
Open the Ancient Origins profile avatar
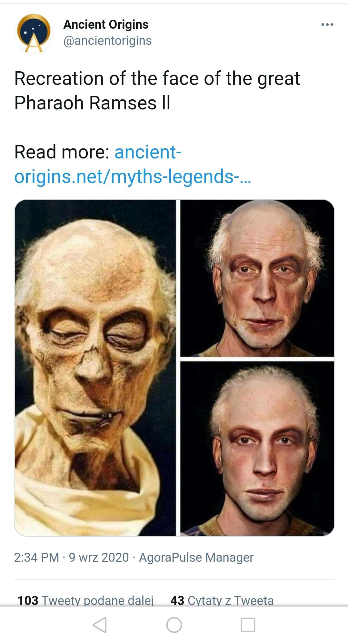(x=34, y=33)
